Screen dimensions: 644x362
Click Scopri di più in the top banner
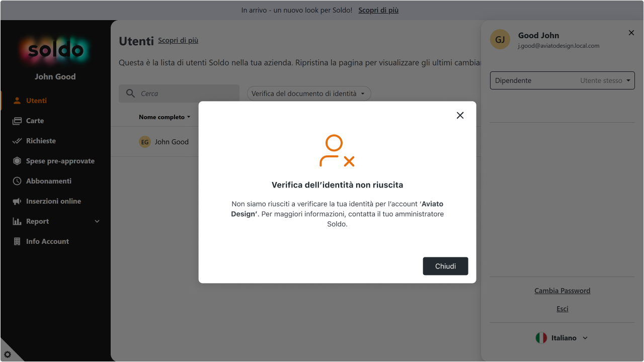[x=378, y=10]
